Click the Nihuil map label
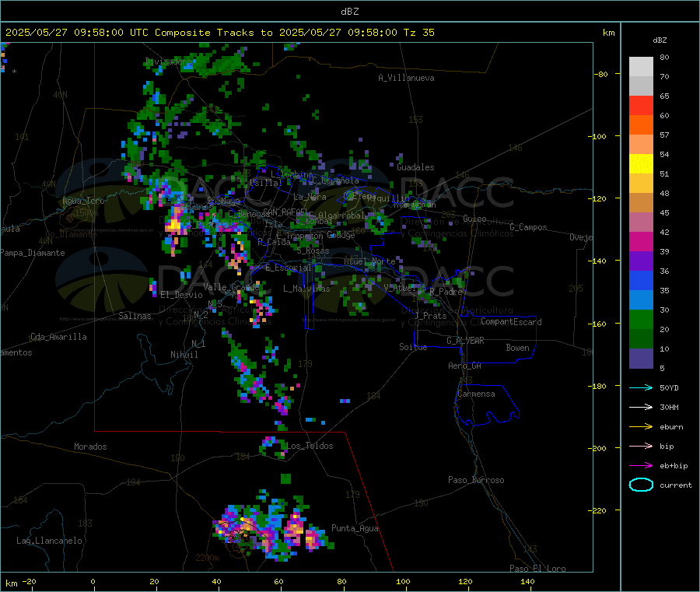This screenshot has height=592, width=700. click(184, 355)
